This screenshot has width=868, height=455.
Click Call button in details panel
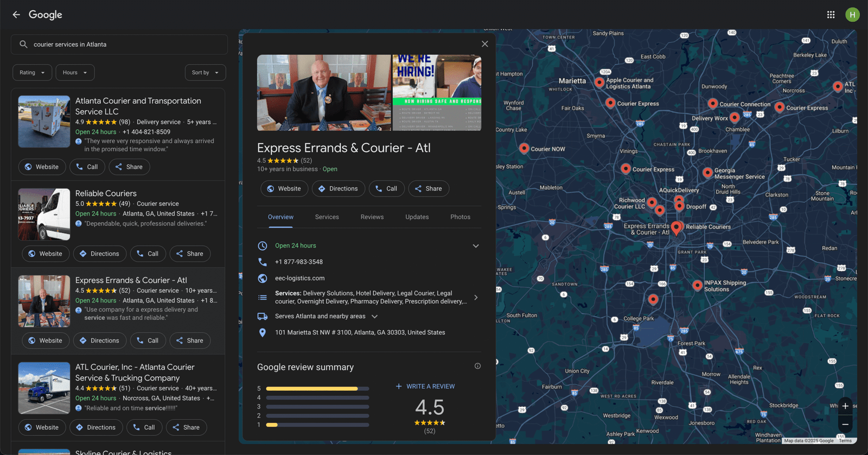(387, 188)
